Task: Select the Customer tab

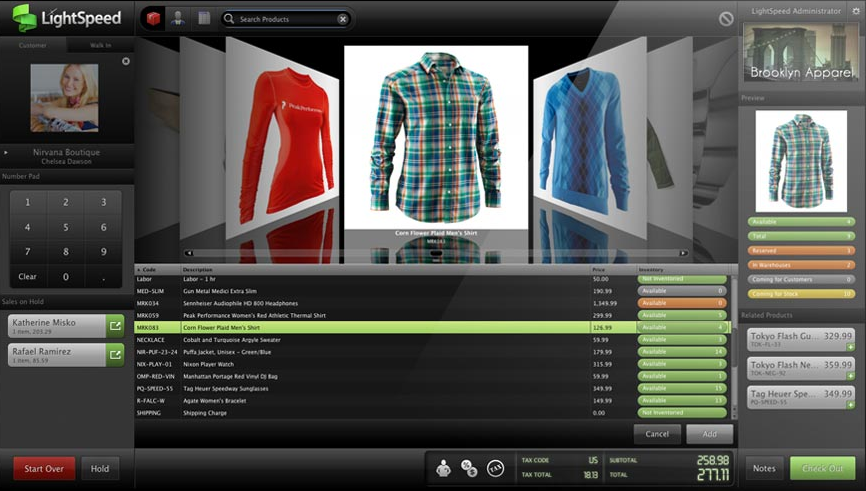Action: 34,45
